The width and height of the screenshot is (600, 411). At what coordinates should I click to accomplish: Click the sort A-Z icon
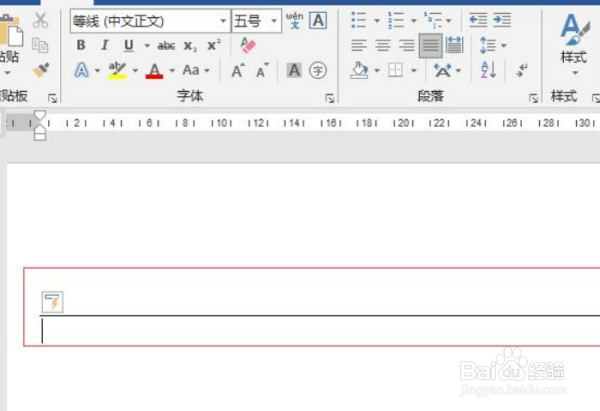[x=489, y=70]
